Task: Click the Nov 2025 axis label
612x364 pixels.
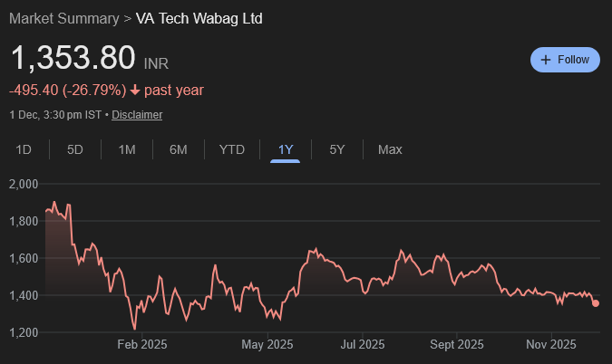Action: 551,344
